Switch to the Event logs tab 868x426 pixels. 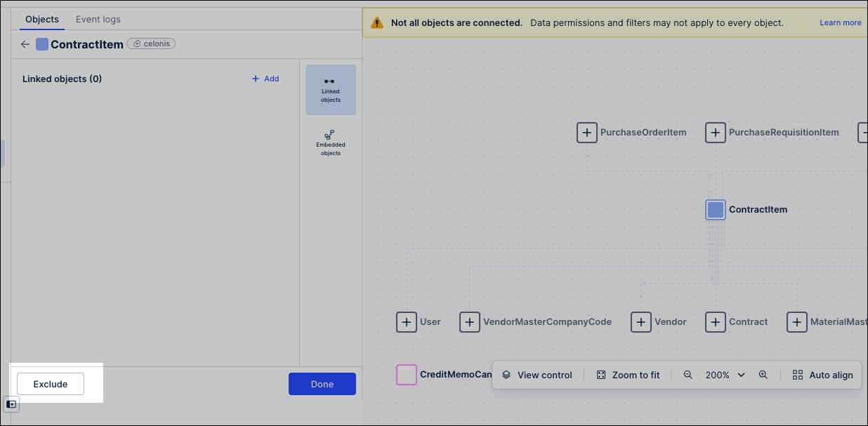click(98, 19)
